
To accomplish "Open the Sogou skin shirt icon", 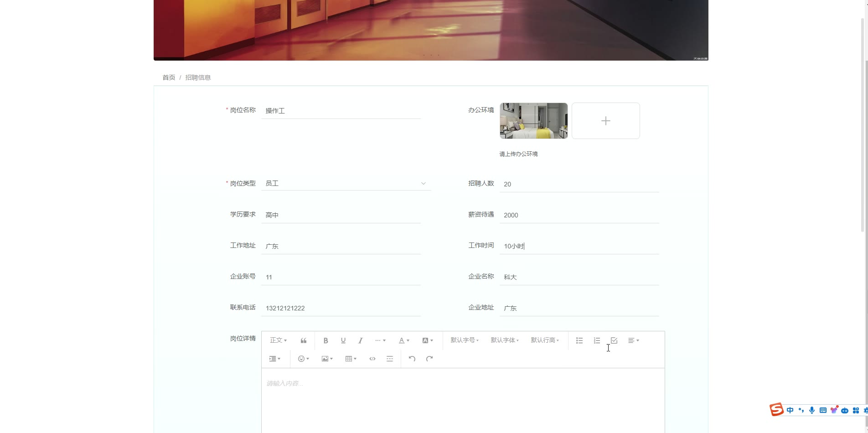I will 834,410.
